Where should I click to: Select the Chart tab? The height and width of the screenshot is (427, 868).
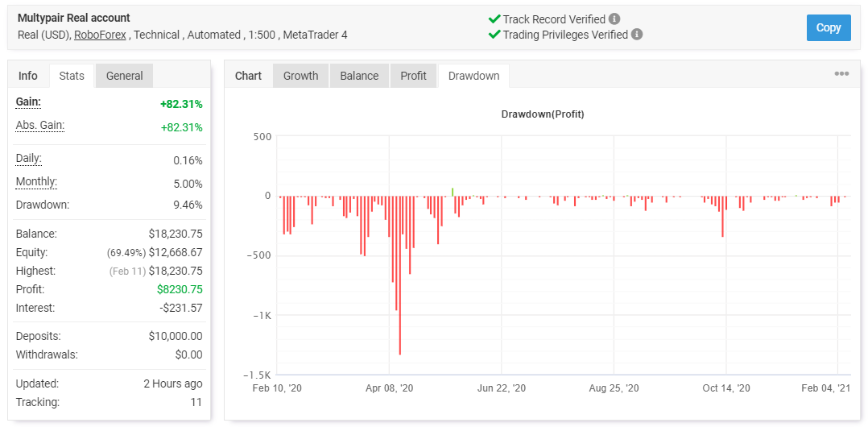pyautogui.click(x=248, y=76)
